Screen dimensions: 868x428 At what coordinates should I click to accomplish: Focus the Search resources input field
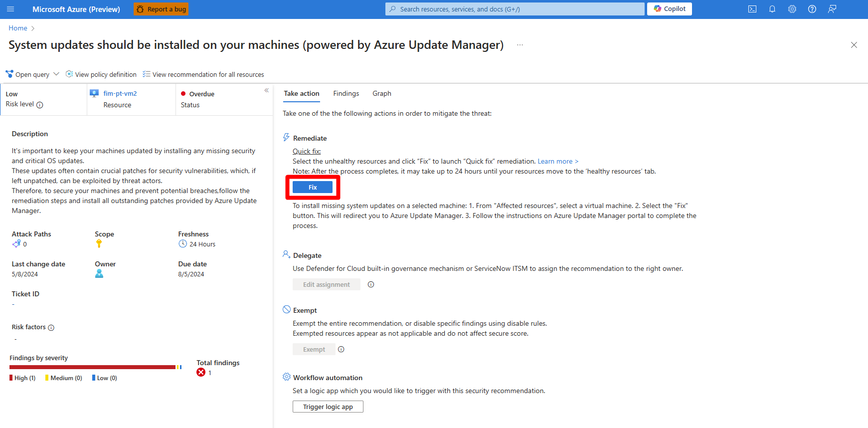[515, 9]
